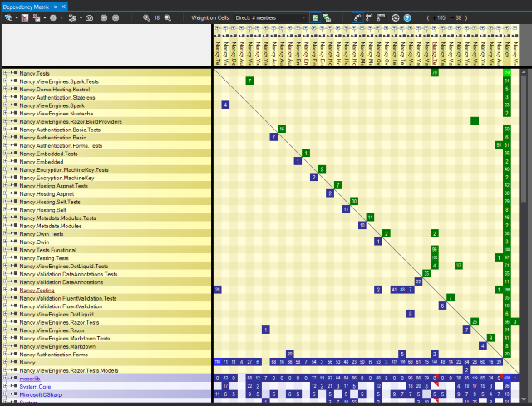Viewport: 532px width, 406px height.
Task: Toggle the second dependency-path mode button
Action: coord(369,17)
